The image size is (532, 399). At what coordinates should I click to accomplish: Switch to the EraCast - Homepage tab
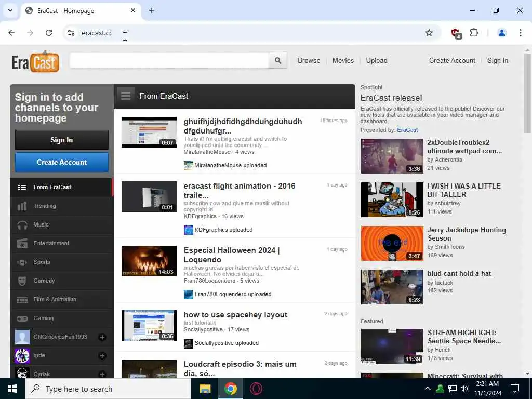(82, 10)
